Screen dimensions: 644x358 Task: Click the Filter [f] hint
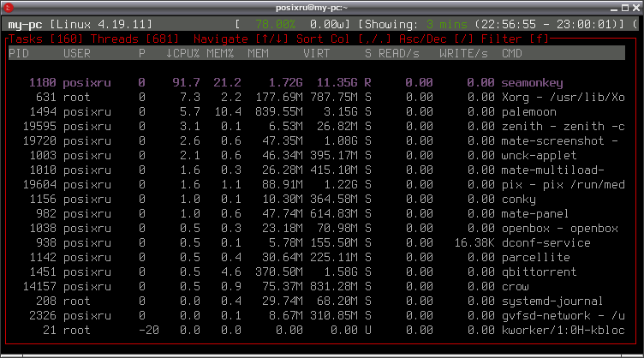point(515,39)
